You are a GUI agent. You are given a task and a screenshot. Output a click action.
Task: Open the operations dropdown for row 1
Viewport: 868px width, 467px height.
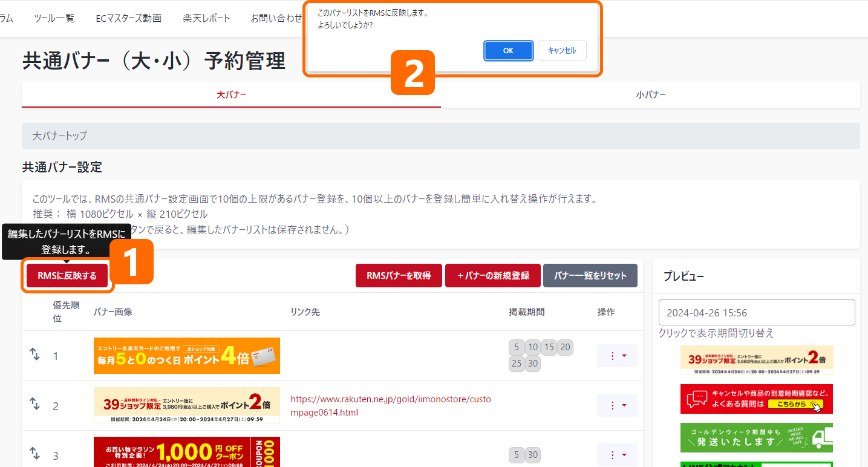[617, 356]
